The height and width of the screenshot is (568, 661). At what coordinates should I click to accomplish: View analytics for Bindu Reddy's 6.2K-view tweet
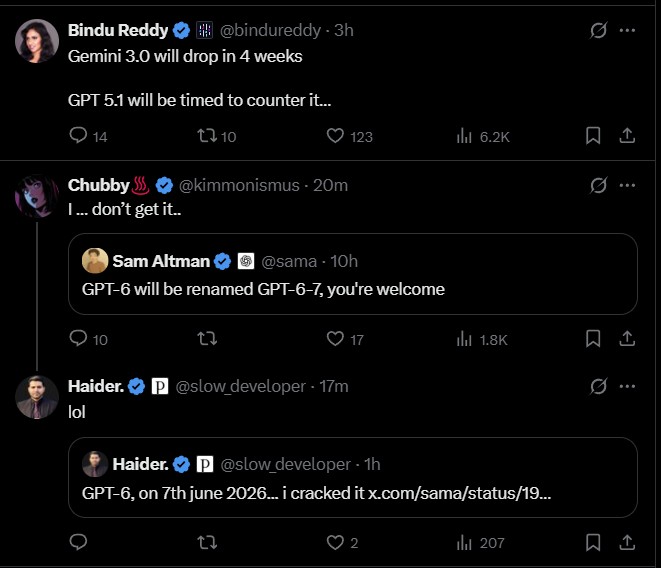coord(464,136)
